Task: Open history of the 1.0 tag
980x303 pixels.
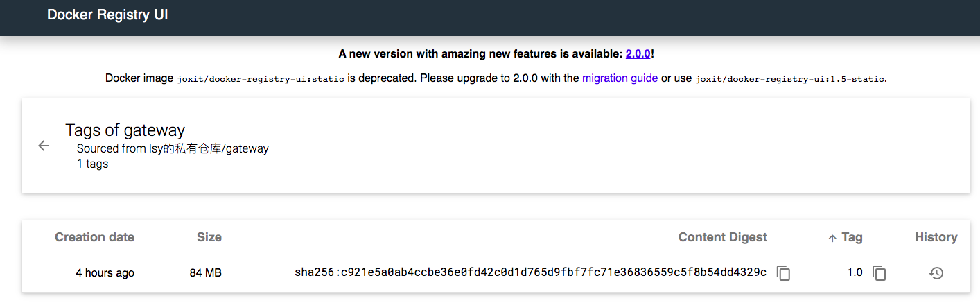Action: tap(936, 273)
